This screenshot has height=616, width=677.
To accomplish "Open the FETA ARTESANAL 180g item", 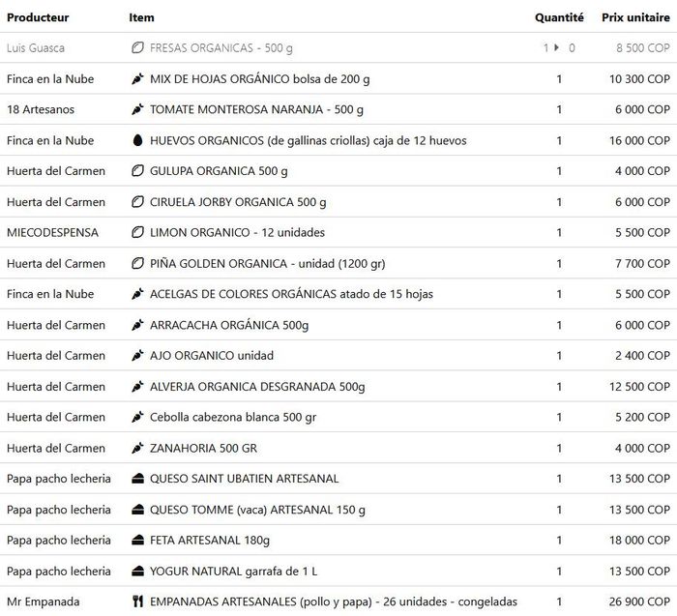I will point(210,540).
